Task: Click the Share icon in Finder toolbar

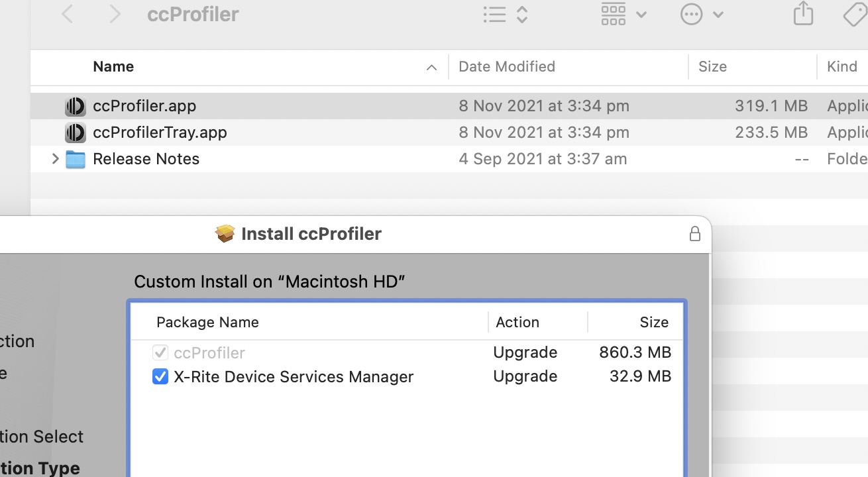Action: tap(803, 13)
